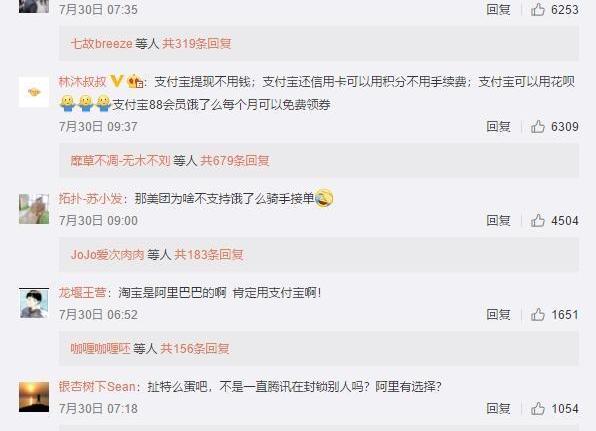Like 龙堰王营's comment with 1651 likes

click(537, 314)
